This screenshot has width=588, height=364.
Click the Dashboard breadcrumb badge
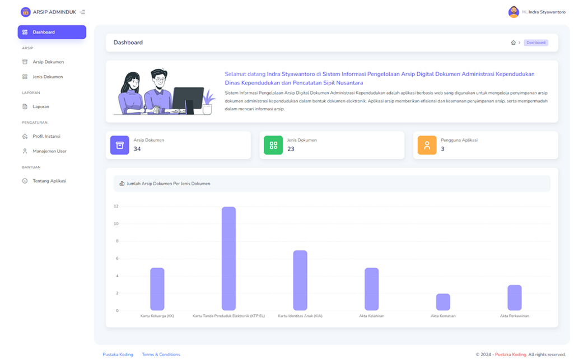point(536,43)
